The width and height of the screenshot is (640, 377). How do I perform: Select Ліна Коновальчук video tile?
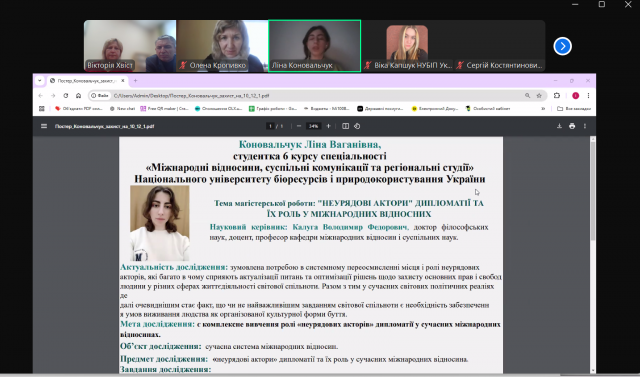tap(314, 46)
